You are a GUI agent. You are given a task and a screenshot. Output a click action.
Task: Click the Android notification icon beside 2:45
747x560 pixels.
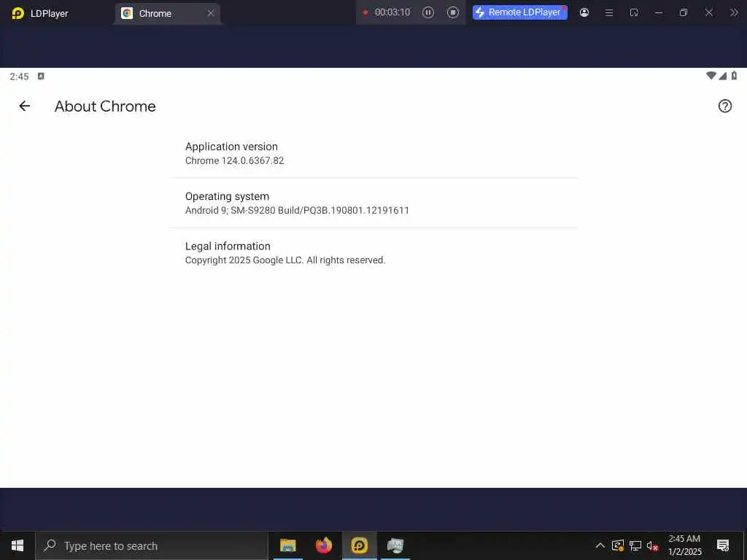coord(41,76)
